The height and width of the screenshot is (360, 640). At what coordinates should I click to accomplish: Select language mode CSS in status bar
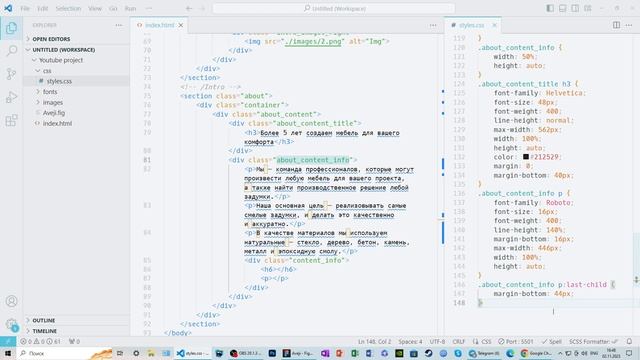(486, 341)
